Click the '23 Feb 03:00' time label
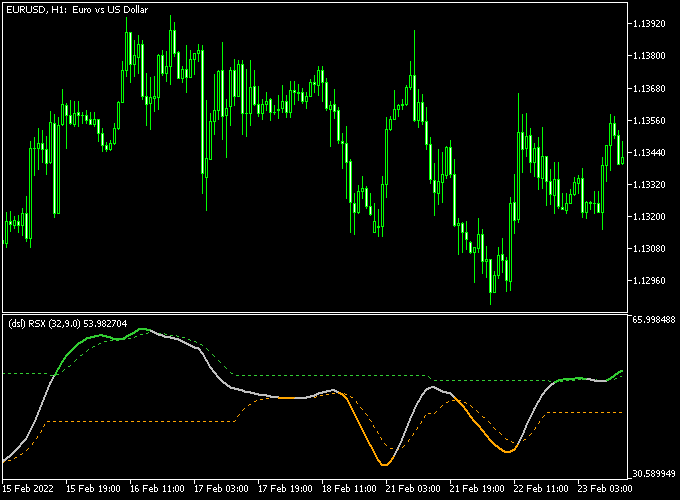This screenshot has height=500, width=680. coord(605,489)
